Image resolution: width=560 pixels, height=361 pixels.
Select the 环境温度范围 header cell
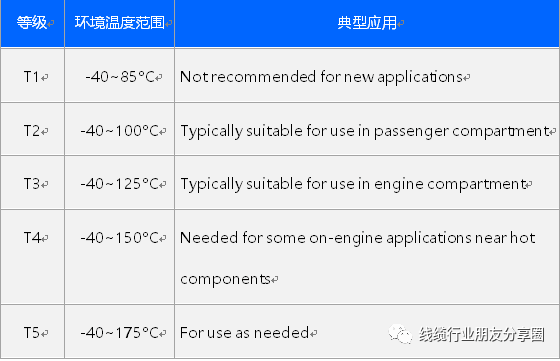point(120,23)
